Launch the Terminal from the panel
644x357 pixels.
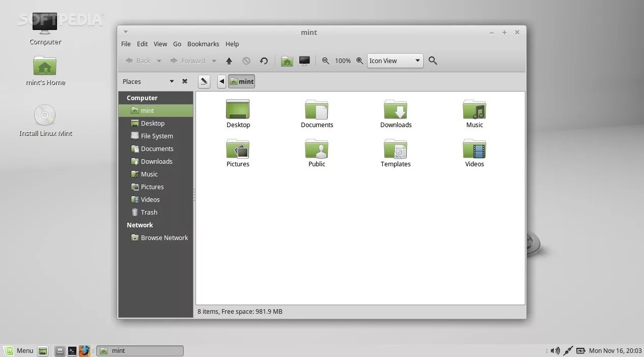[x=72, y=351]
